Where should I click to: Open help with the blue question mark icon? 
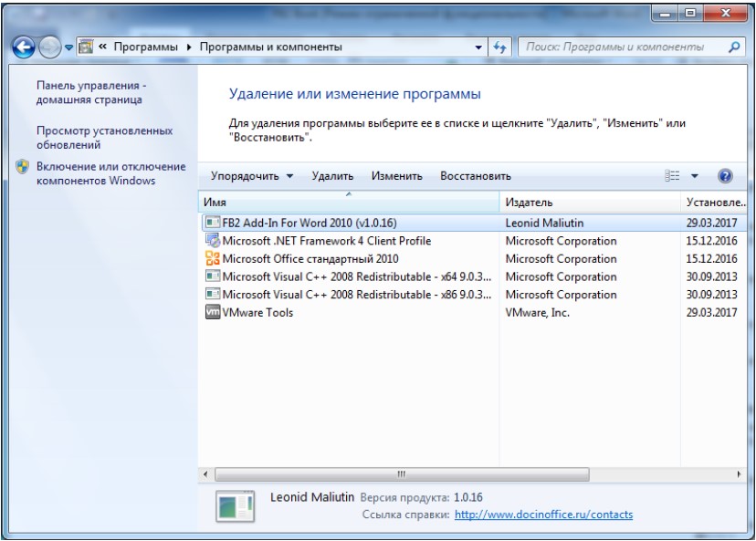pyautogui.click(x=726, y=176)
